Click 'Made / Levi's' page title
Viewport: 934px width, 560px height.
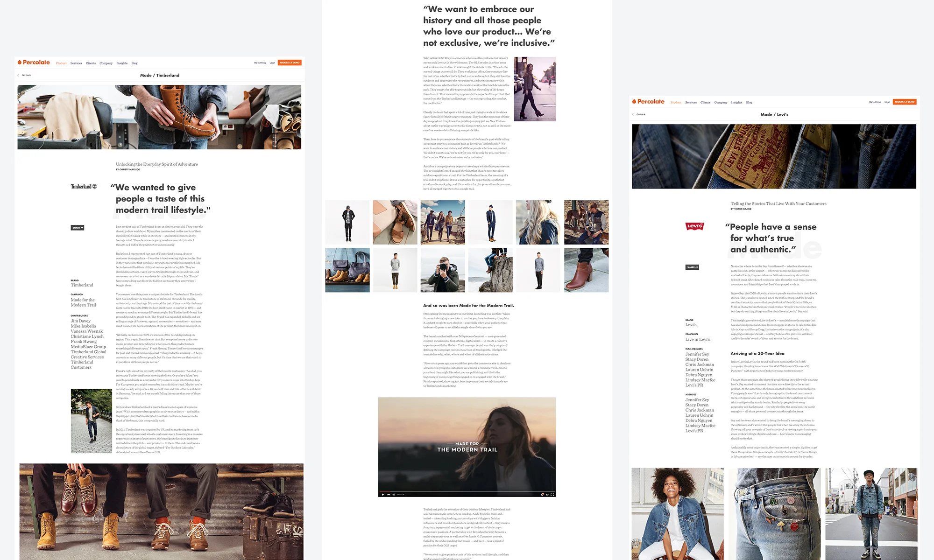pos(774,114)
